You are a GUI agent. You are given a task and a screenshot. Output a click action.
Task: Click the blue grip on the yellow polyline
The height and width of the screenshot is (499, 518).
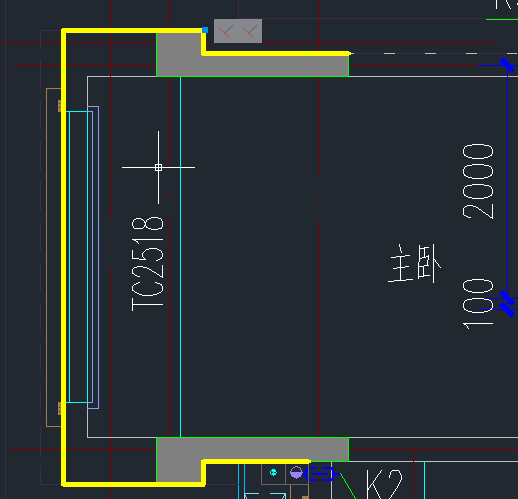[205, 30]
